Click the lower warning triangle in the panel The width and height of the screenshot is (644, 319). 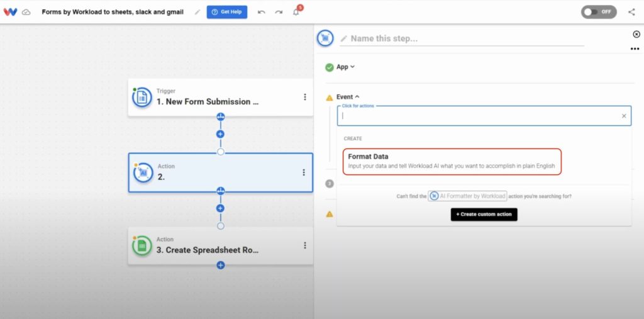click(x=329, y=214)
